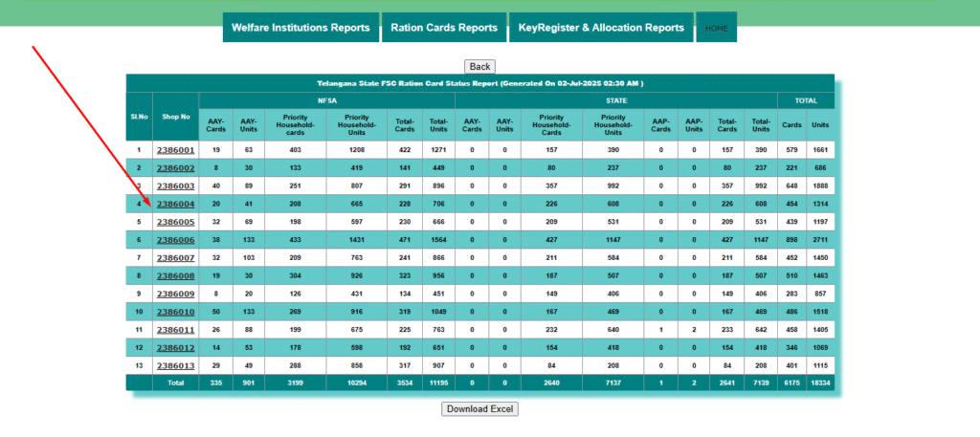This screenshot has width=980, height=437.
Task: Click the Cards header under TOTAL
Action: (x=791, y=125)
